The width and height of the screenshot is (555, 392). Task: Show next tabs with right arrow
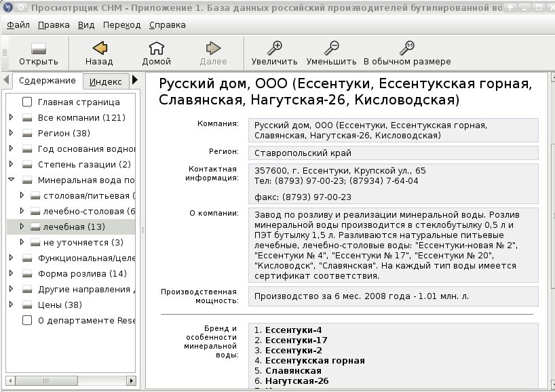[135, 80]
